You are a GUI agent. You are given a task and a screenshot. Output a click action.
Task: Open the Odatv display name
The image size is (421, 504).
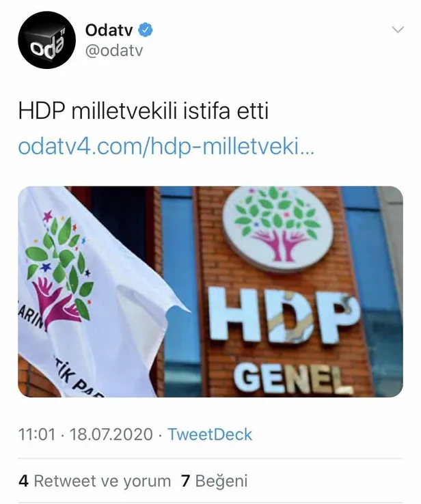(x=109, y=31)
